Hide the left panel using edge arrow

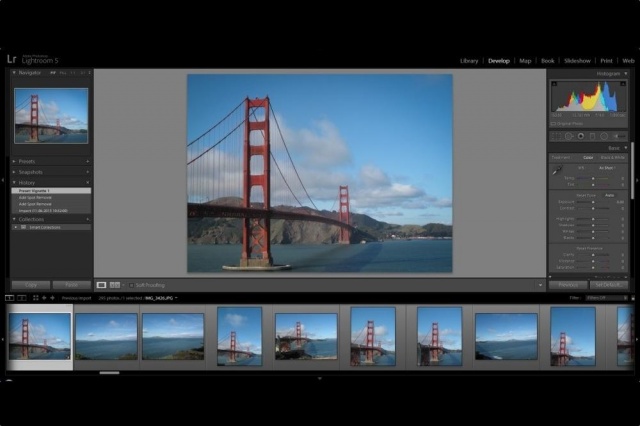coord(3,180)
